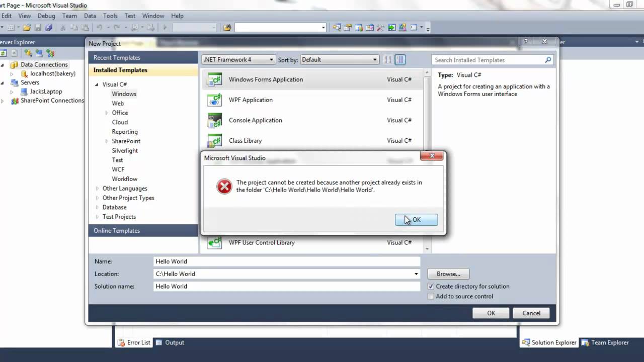Open the Debug menu
The image size is (644, 362).
point(46,16)
